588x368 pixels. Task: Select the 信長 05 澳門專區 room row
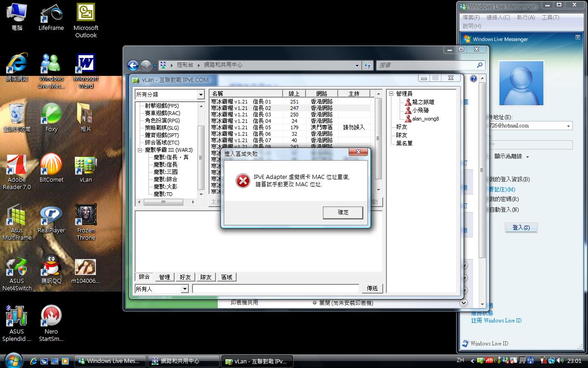pyautogui.click(x=290, y=127)
